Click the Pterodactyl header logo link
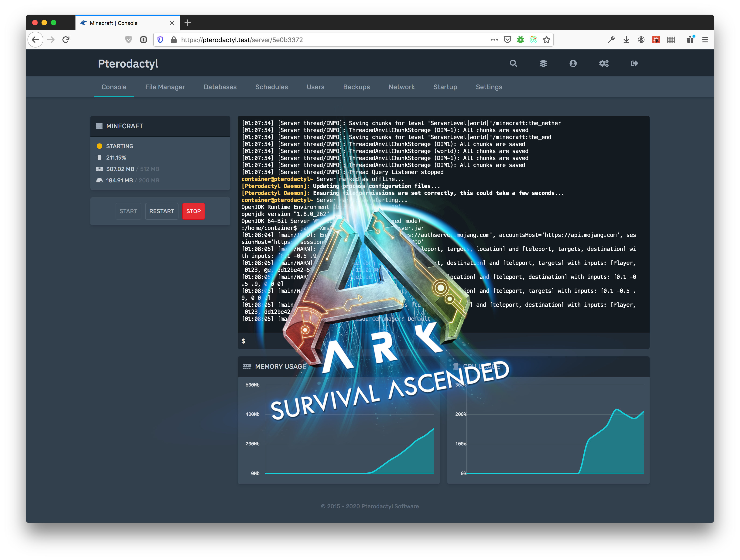This screenshot has width=740, height=560. click(x=128, y=64)
